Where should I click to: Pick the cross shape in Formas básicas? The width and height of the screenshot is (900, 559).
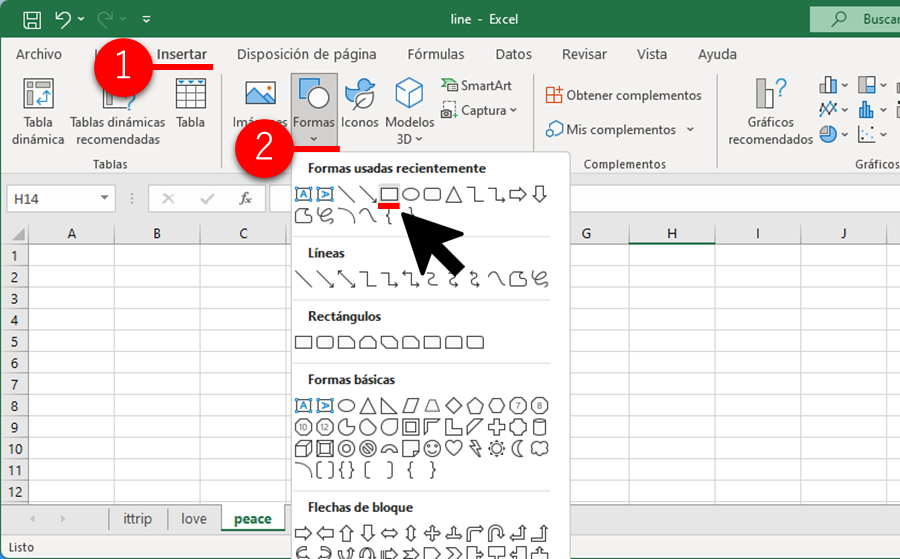pyautogui.click(x=496, y=427)
